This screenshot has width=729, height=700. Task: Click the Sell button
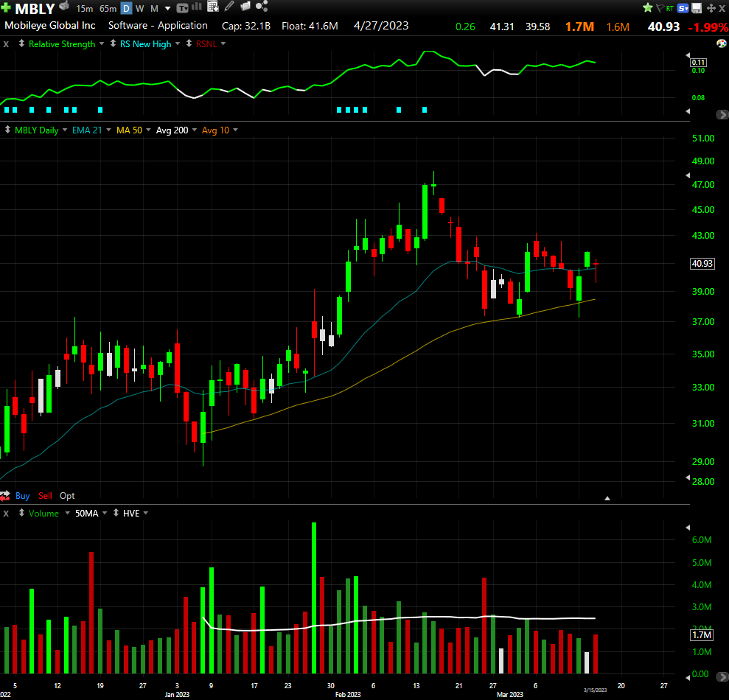coord(45,496)
